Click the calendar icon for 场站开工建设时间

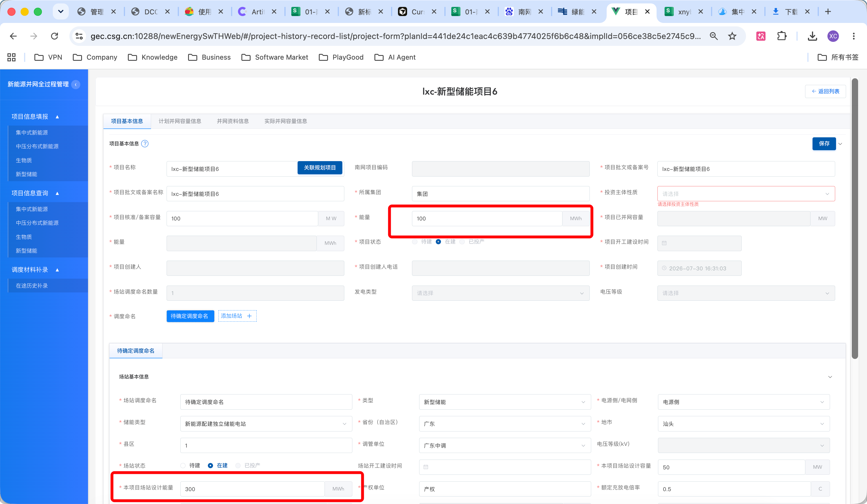[x=425, y=467]
